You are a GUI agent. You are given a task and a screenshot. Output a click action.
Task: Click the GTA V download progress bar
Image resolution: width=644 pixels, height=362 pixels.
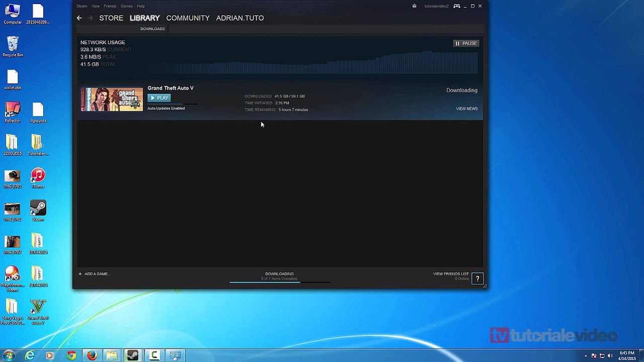(x=172, y=104)
